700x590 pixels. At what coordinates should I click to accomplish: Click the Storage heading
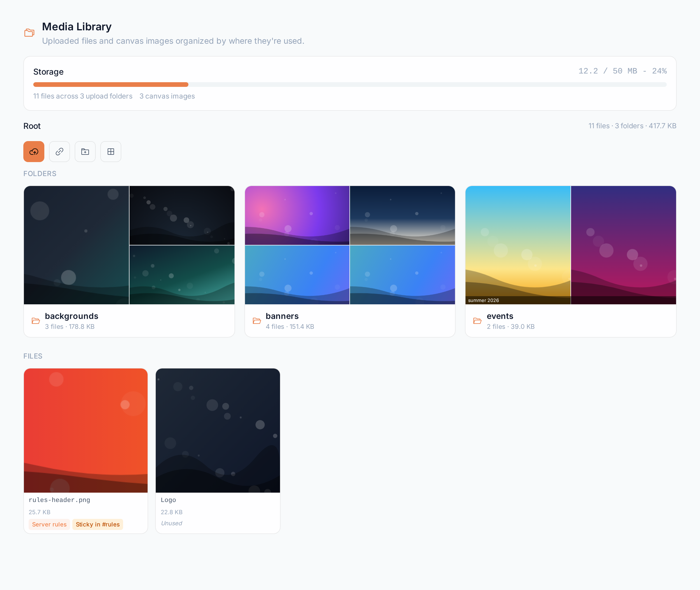(48, 72)
